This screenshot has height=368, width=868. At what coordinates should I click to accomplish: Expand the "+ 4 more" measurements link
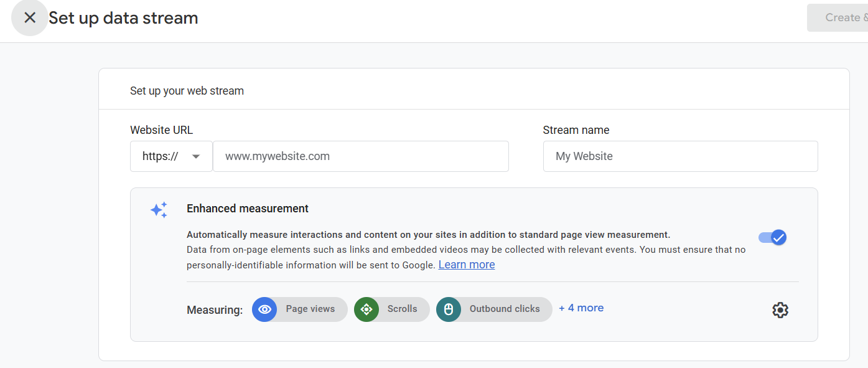coord(581,308)
